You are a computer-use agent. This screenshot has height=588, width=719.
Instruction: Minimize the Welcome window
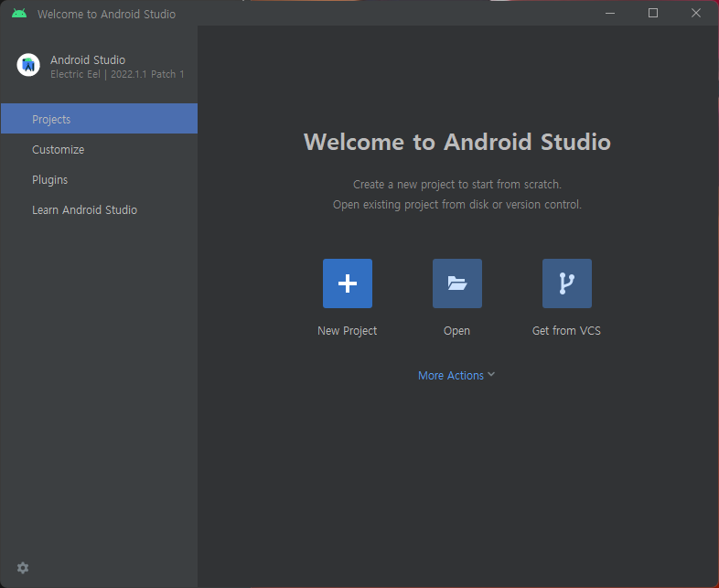(x=610, y=14)
